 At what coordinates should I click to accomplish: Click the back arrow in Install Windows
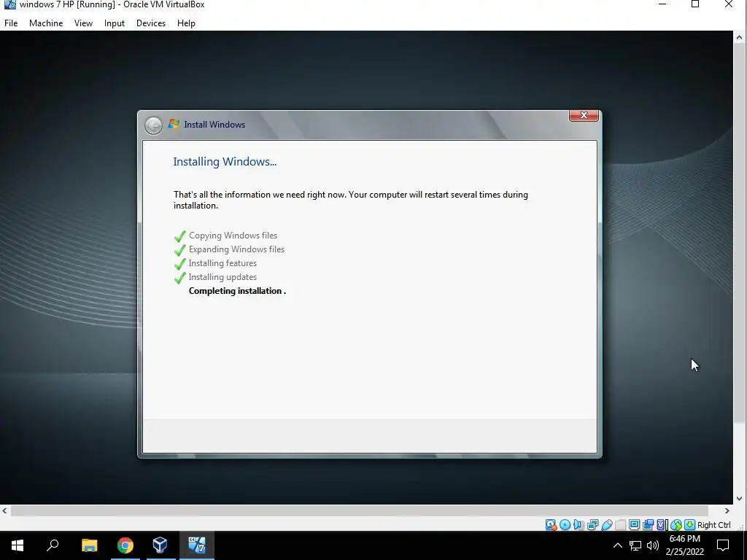[153, 125]
